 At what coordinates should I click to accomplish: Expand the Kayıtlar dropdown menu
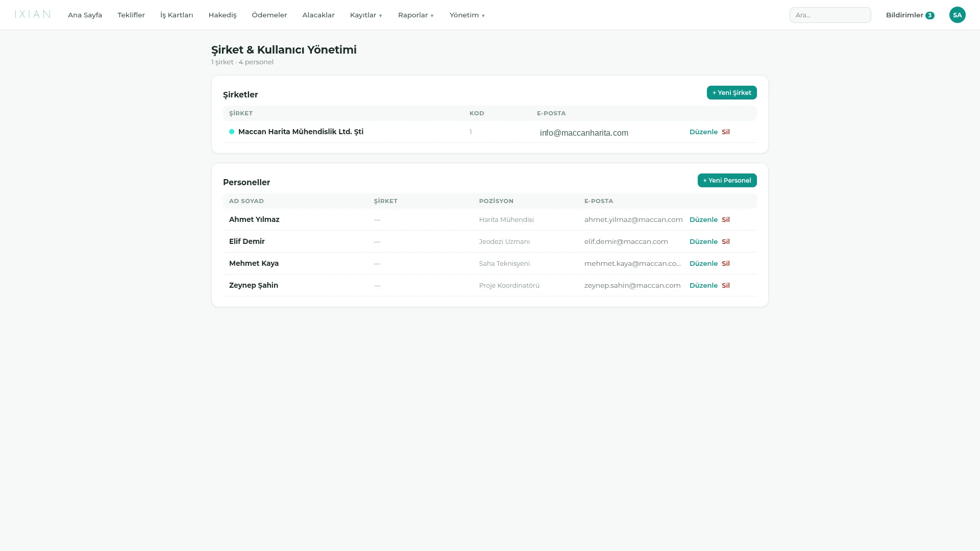pyautogui.click(x=366, y=15)
